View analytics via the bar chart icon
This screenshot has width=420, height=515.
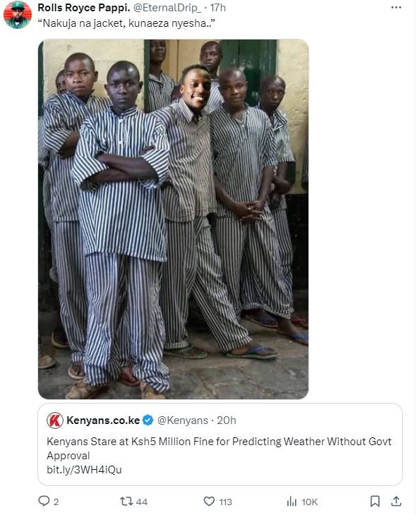click(x=292, y=502)
